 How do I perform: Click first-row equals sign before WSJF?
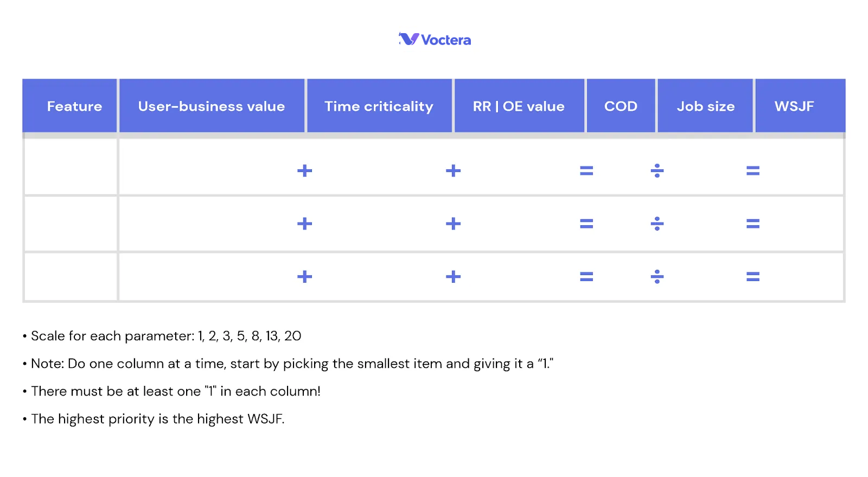[x=753, y=171]
